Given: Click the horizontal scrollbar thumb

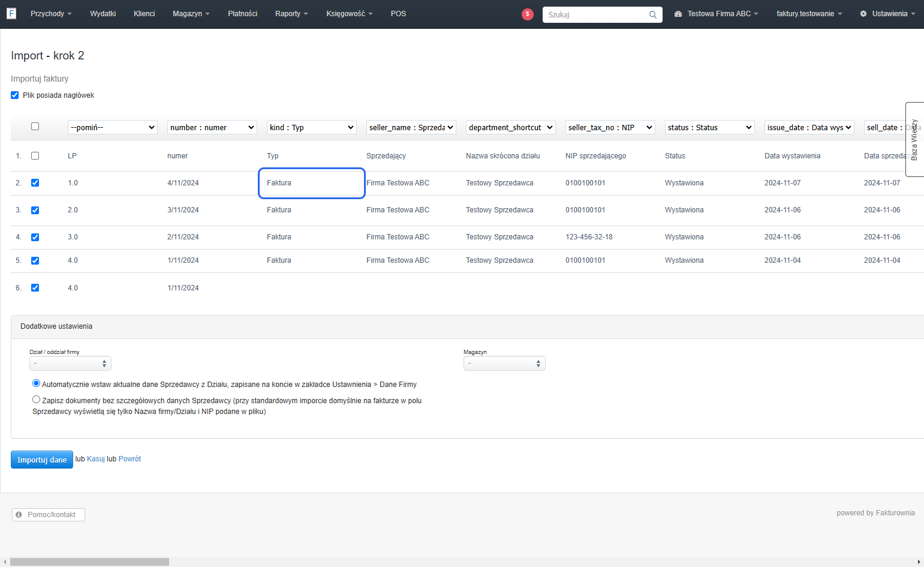Looking at the screenshot, I should tap(90, 562).
